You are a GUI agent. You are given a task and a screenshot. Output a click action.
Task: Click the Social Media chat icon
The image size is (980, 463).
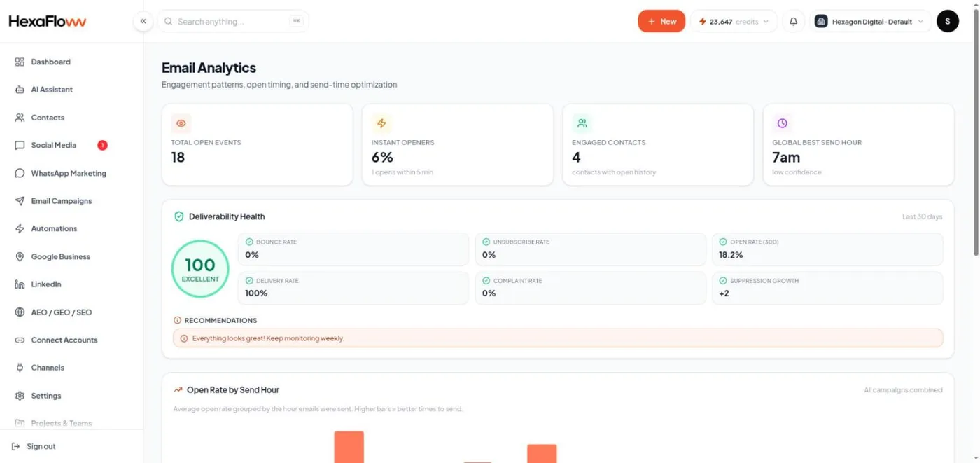point(20,145)
